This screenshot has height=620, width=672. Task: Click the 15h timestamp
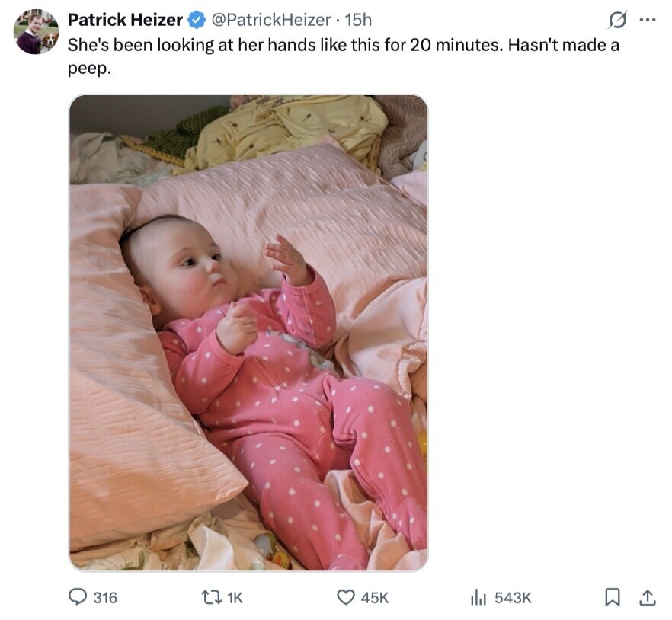pos(358,20)
